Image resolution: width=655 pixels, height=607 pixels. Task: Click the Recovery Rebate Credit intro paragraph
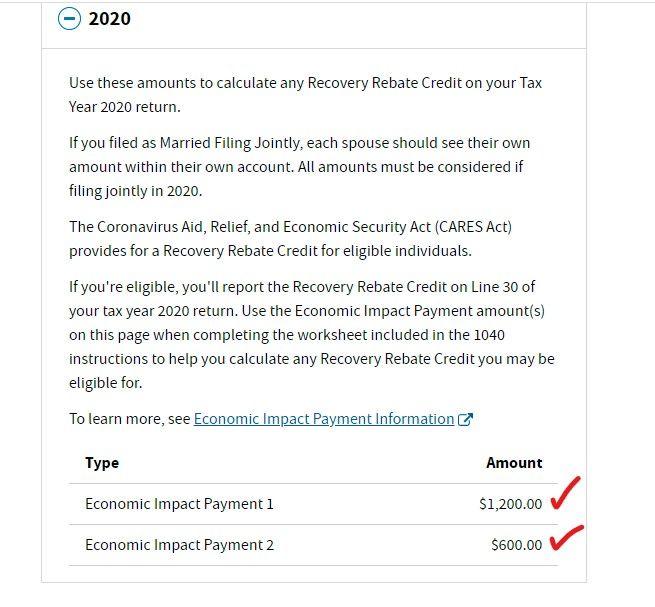click(x=305, y=95)
